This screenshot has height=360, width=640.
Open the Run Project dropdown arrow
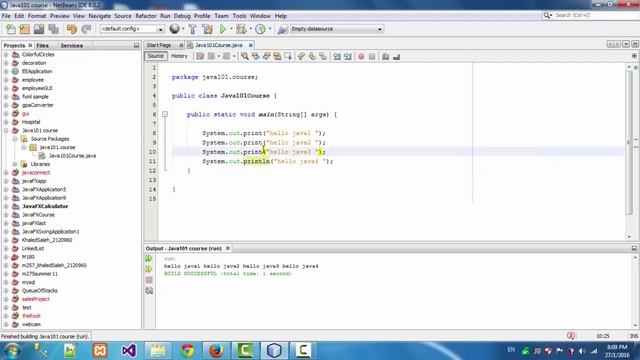pos(231,29)
